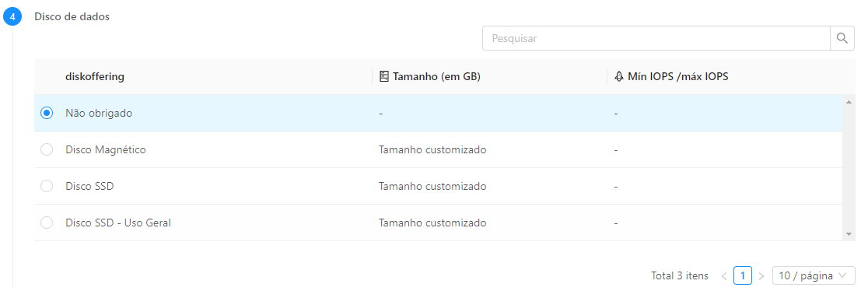Click the scrollbar down arrow
This screenshot has width=868, height=291.
(849, 234)
